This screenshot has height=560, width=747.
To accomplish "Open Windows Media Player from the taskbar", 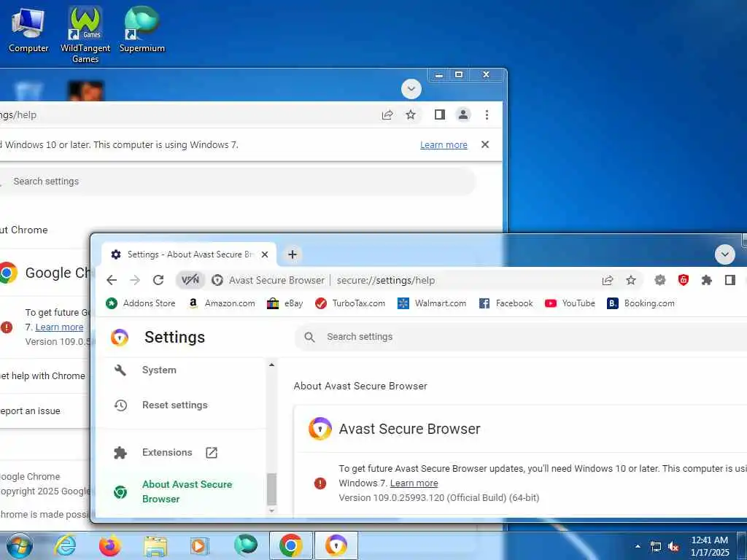I will pyautogui.click(x=200, y=545).
